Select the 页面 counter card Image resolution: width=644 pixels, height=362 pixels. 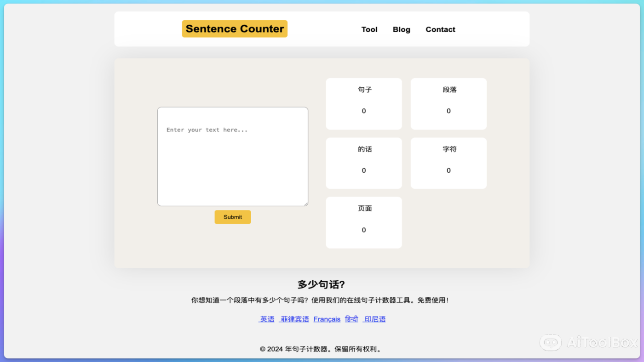(363, 222)
